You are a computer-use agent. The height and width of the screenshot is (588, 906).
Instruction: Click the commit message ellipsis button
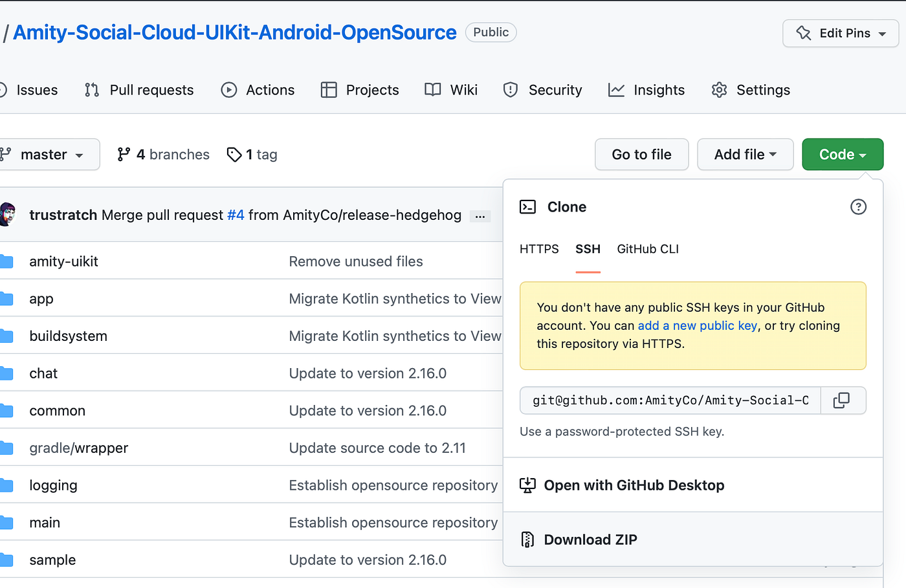coord(480,216)
